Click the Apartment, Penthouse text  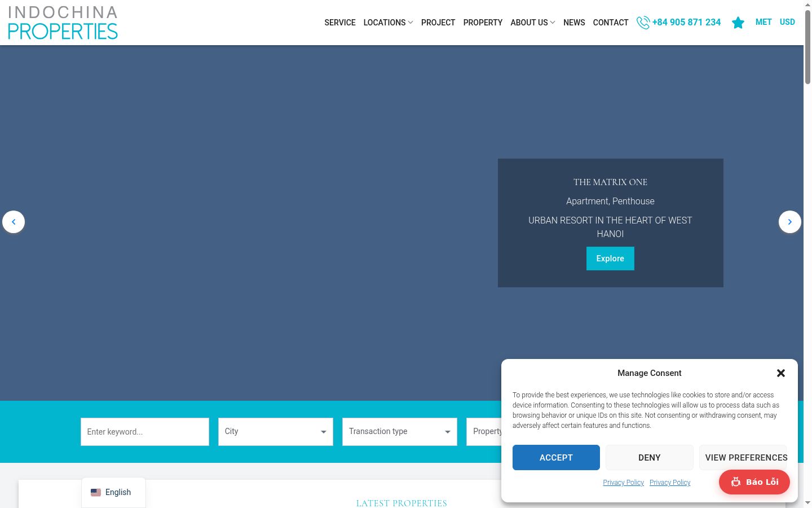(x=610, y=202)
